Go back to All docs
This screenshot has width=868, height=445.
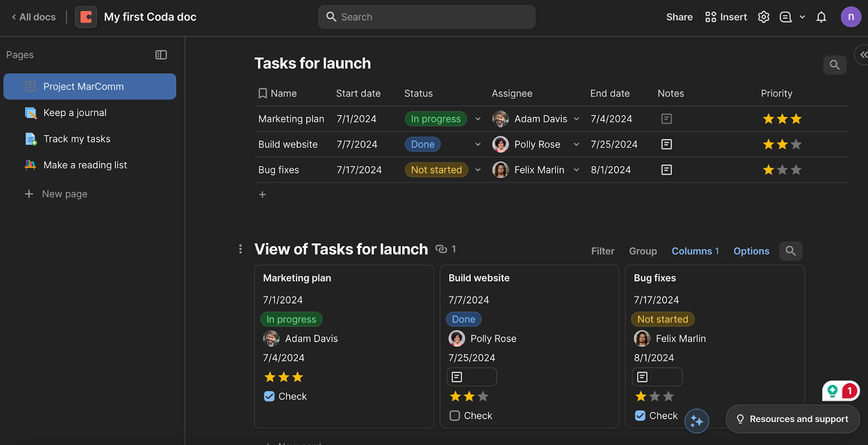click(x=34, y=17)
